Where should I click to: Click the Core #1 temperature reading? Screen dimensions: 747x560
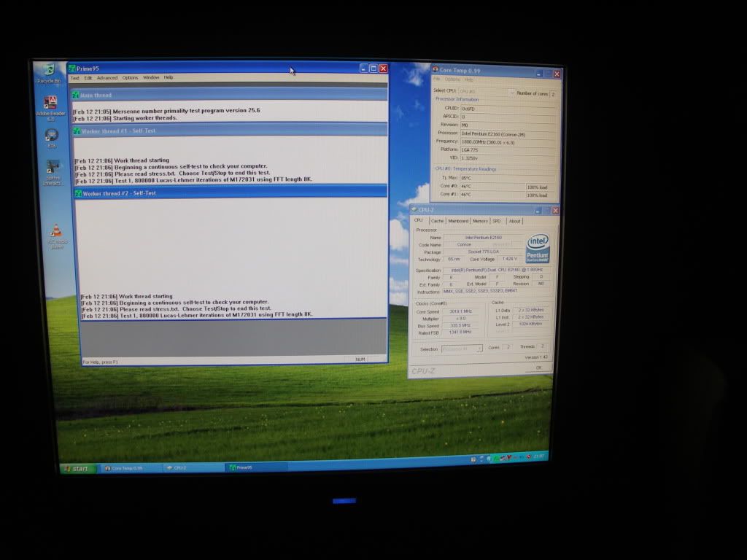click(492, 195)
